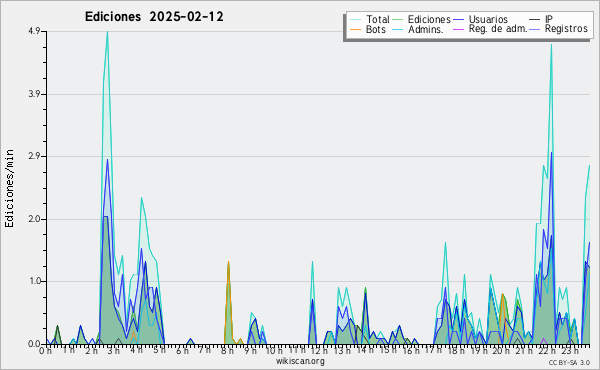This screenshot has width=600, height=370.
Task: Click the 8 h x-axis label
Action: [227, 350]
